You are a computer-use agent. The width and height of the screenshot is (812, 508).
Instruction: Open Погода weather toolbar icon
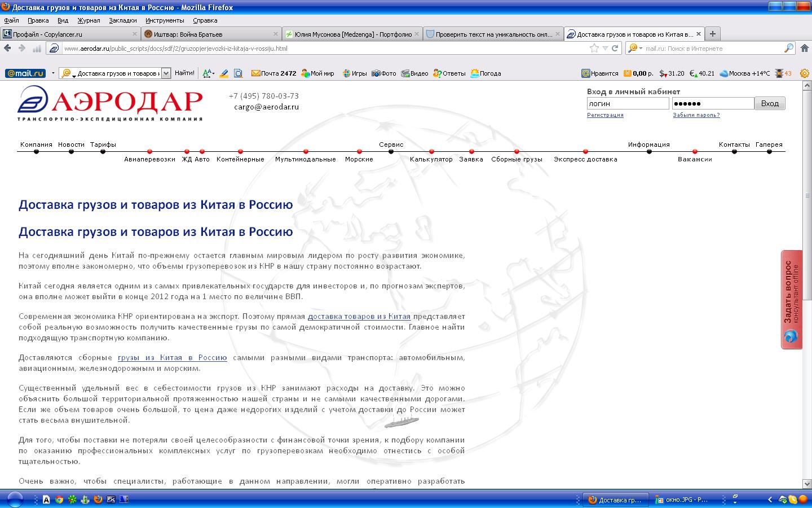coord(486,73)
